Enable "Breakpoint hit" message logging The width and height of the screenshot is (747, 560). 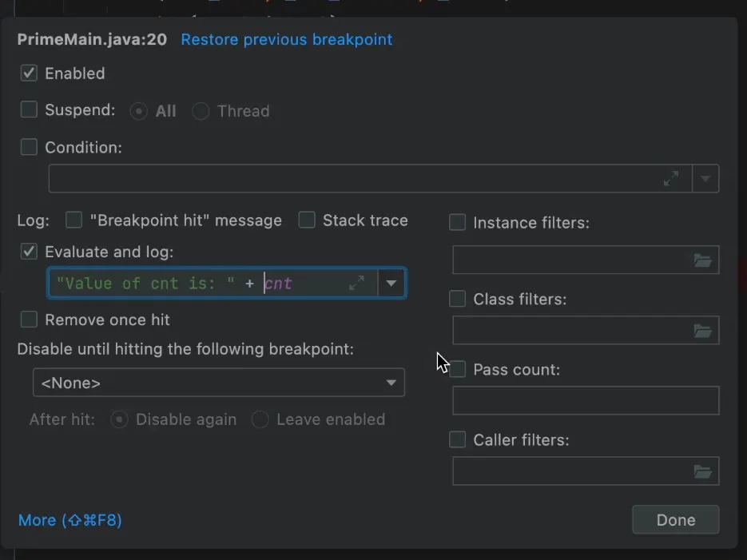(x=74, y=220)
